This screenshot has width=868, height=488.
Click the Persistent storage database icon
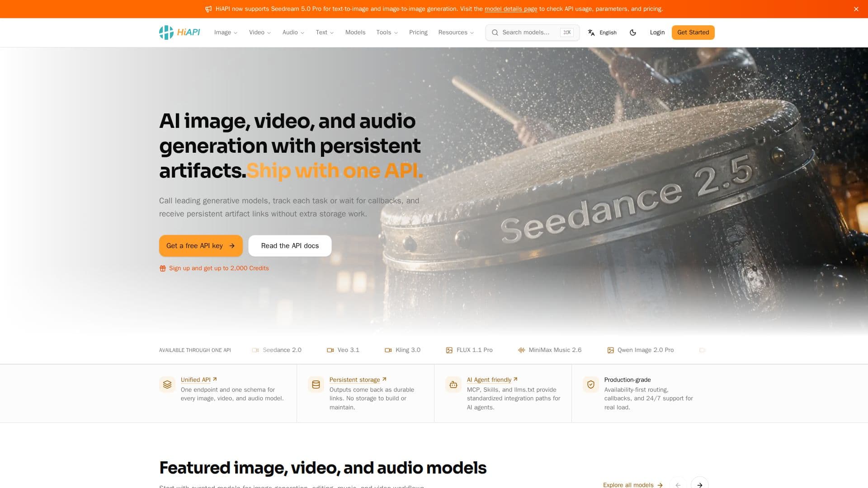[x=316, y=385]
